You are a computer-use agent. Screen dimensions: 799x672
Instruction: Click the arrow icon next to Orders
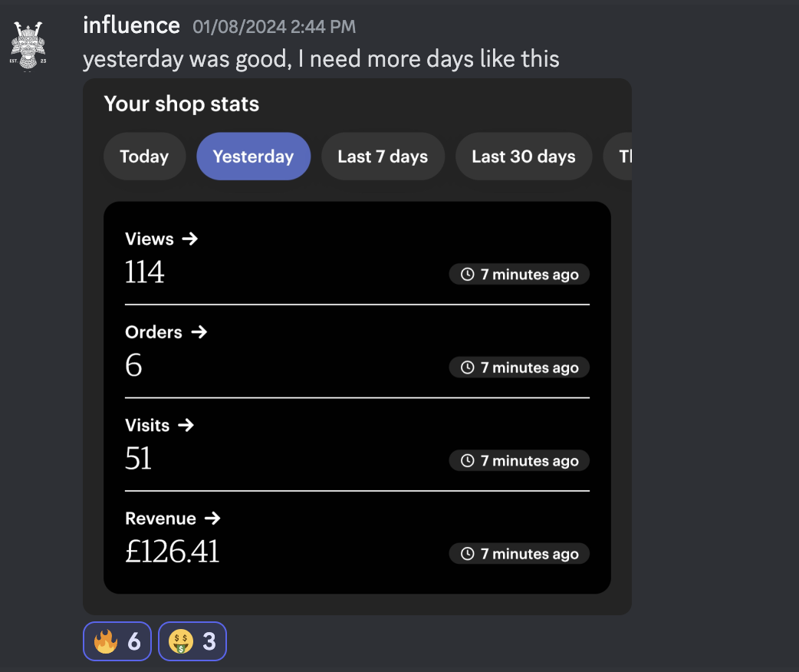(x=199, y=332)
